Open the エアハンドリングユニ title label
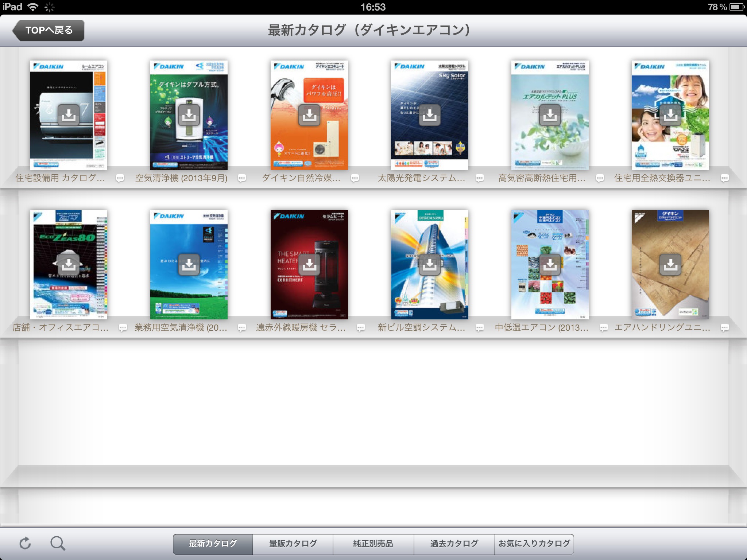 click(x=662, y=327)
